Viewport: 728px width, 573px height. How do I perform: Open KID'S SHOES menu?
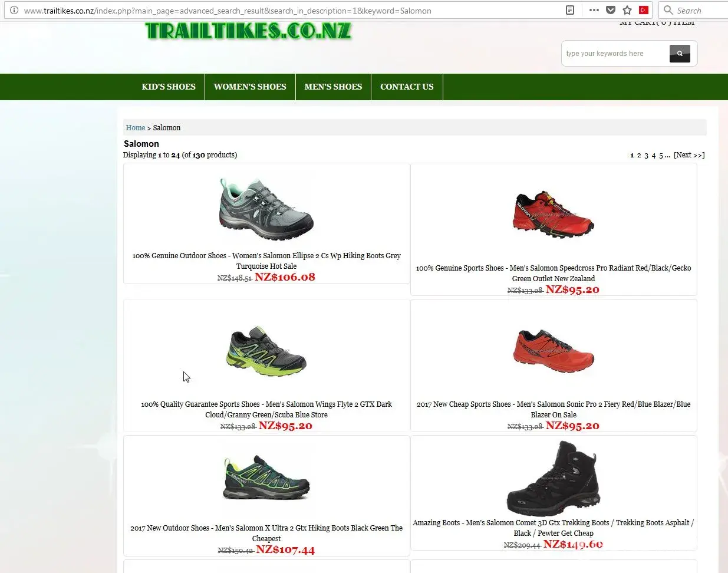click(169, 87)
